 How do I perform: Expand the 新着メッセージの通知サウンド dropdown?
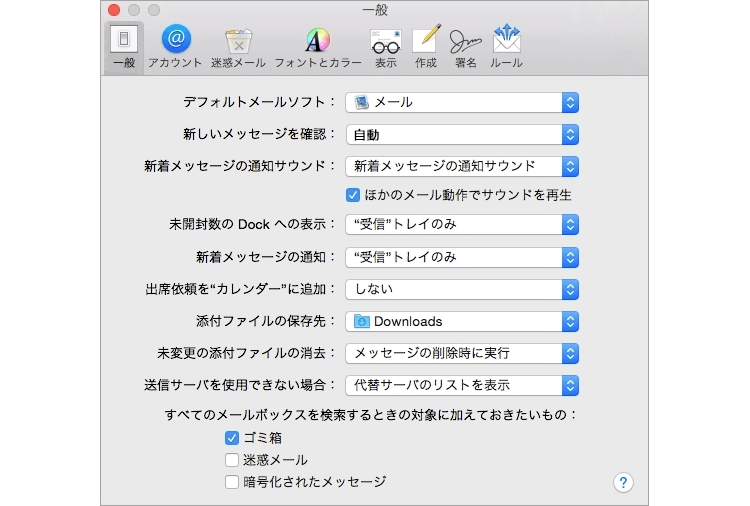(x=462, y=166)
